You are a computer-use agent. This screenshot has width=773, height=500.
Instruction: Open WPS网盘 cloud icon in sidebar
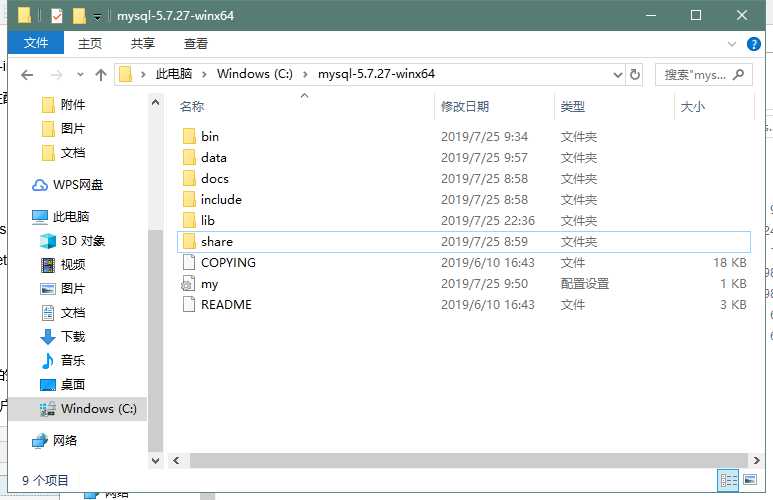(x=39, y=185)
